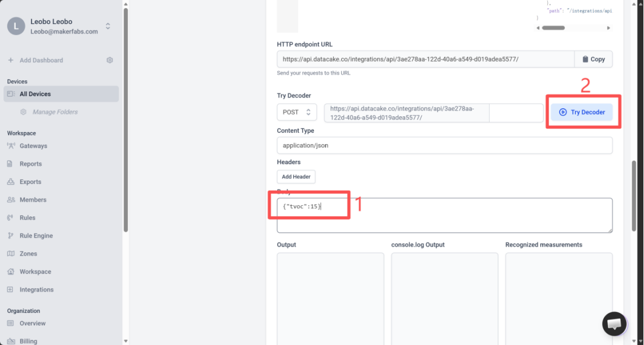
Task: Click the code panel left scroll arrow
Action: coord(538,28)
